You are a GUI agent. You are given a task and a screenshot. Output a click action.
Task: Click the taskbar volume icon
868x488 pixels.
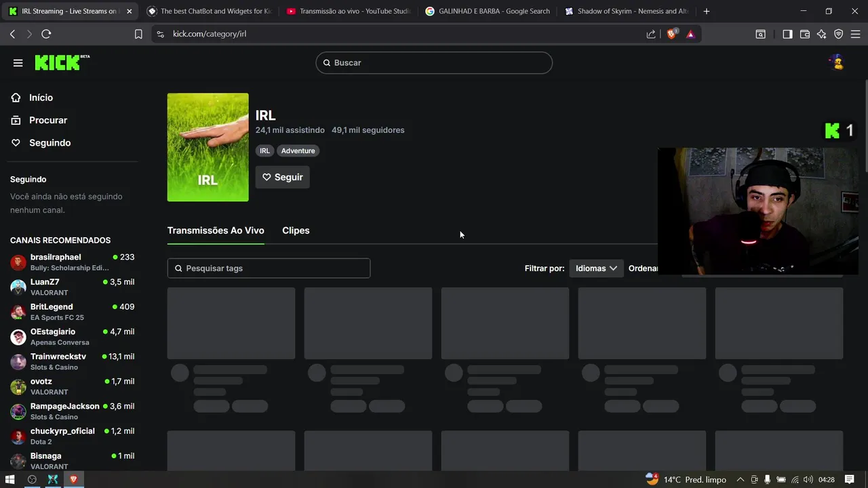pos(808,479)
